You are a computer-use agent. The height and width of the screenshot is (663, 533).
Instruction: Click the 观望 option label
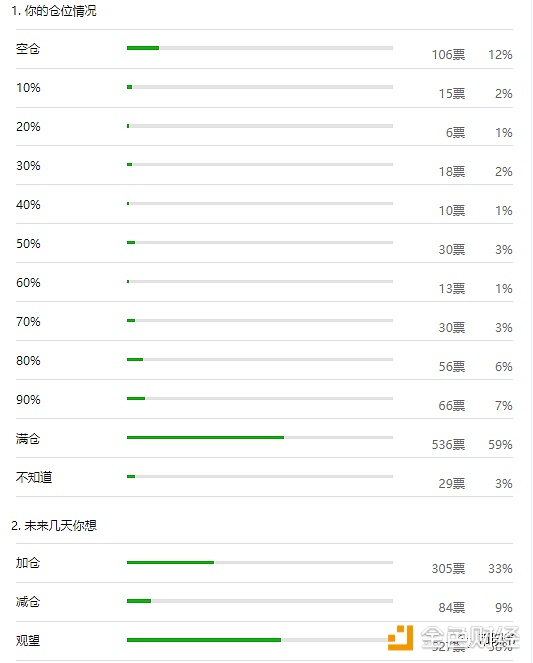pos(28,641)
